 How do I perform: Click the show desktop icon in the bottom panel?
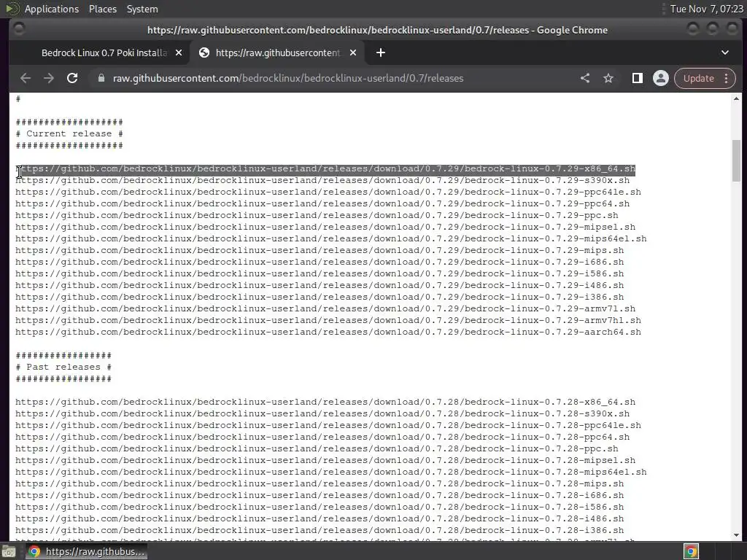click(8, 552)
